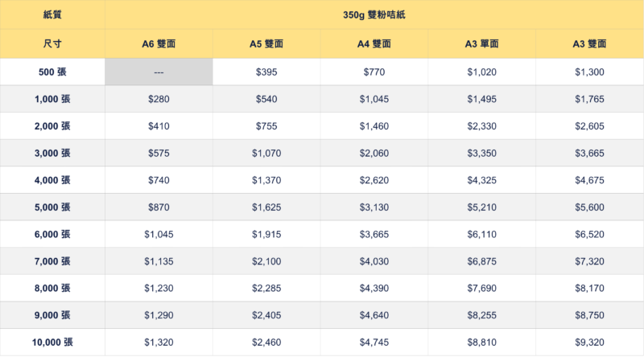
Task: Select the A3 單面 column header
Action: point(481,44)
